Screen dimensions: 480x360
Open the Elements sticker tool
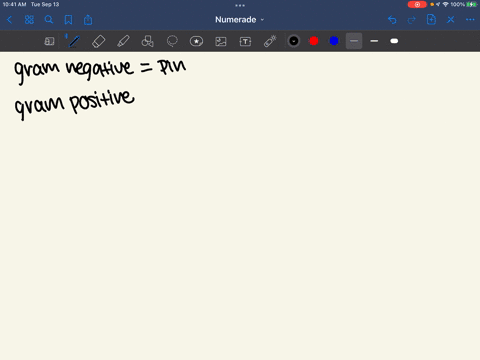[196, 41]
